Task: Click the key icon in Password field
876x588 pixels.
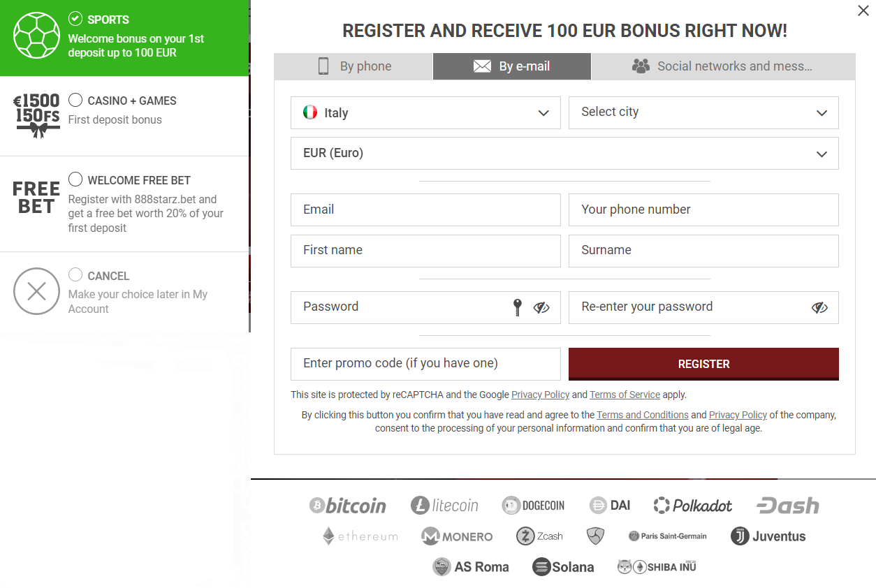Action: (x=518, y=307)
